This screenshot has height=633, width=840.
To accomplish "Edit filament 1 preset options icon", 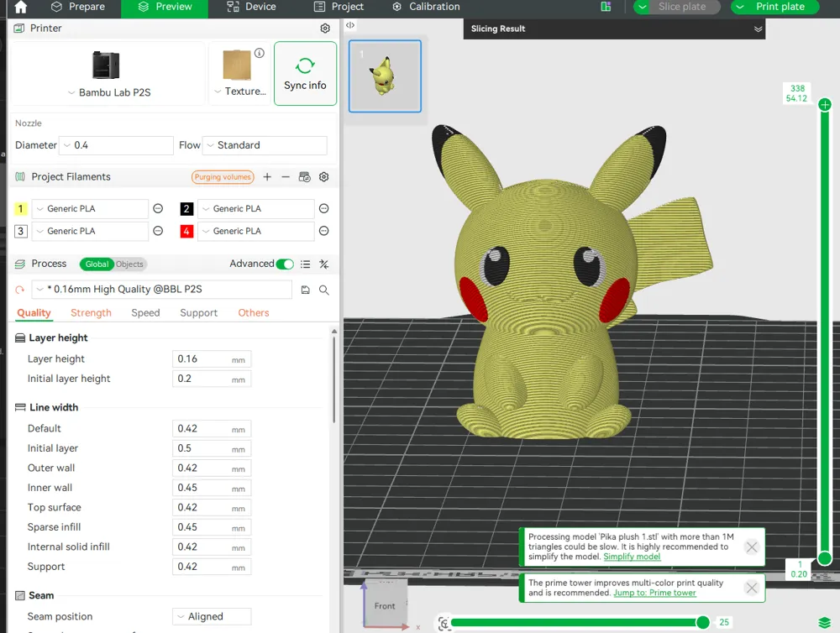I will pyautogui.click(x=158, y=208).
